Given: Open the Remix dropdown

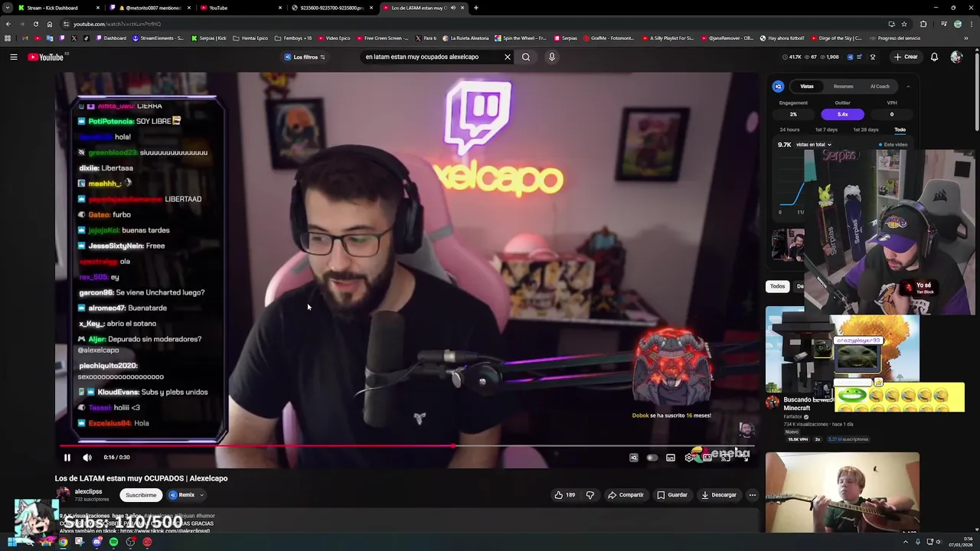Looking at the screenshot, I should 186,495.
